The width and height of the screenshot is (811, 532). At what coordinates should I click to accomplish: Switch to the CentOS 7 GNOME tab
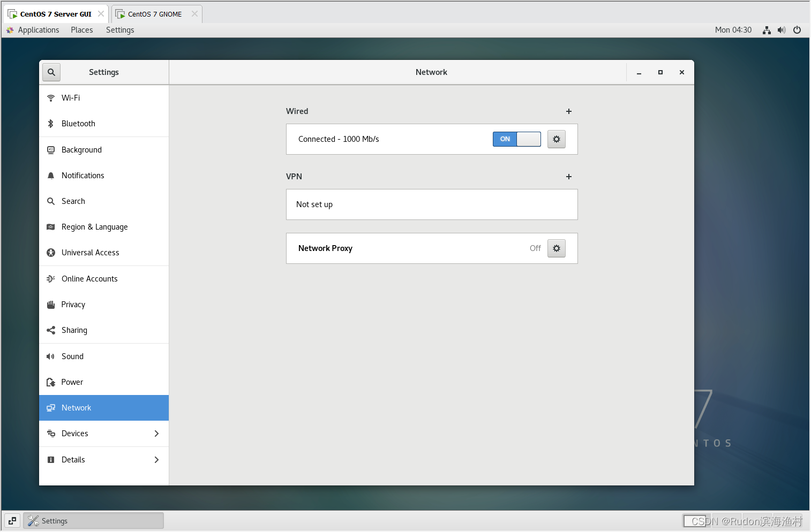coord(154,14)
